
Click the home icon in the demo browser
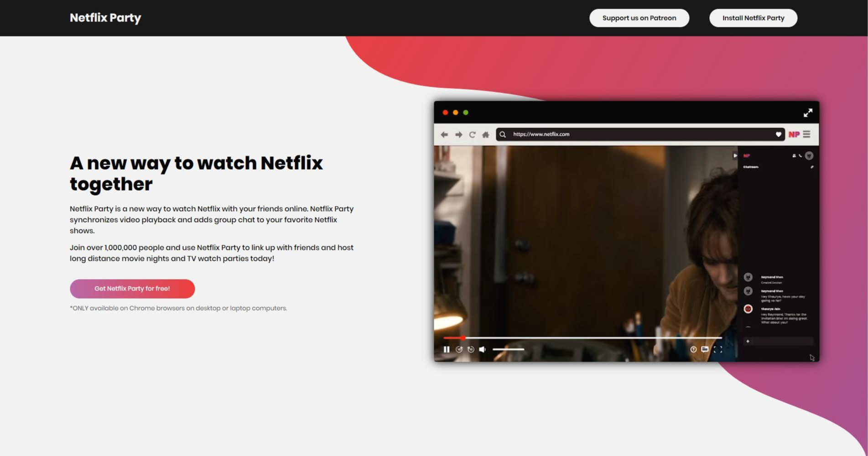coord(485,135)
